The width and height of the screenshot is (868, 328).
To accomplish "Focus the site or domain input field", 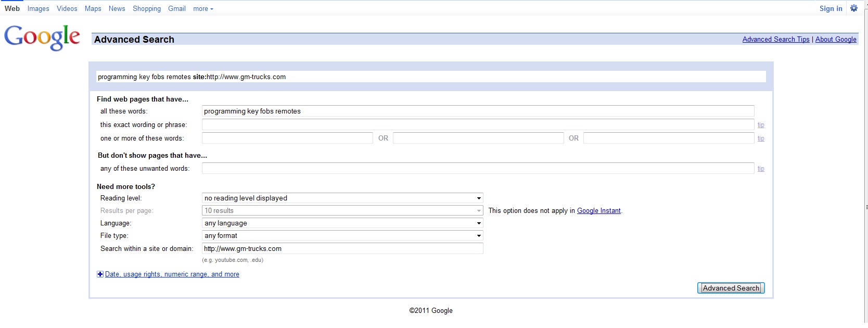I will (x=342, y=248).
